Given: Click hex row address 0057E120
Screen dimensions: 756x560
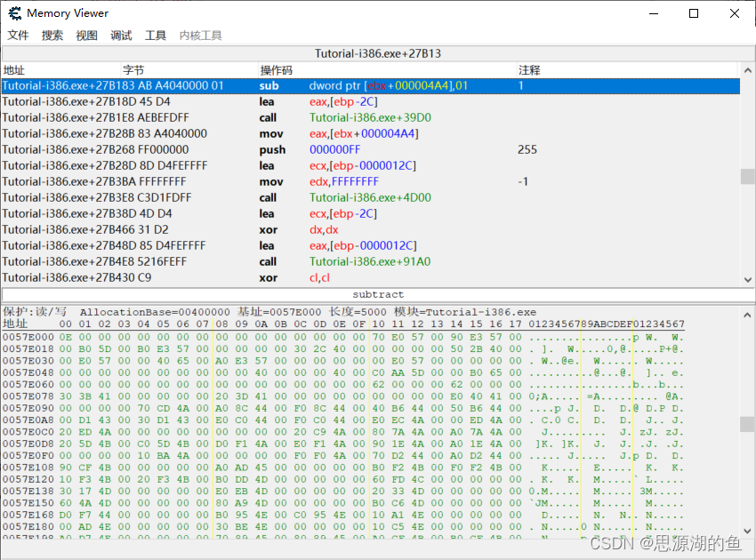Looking at the screenshot, I should 28,479.
